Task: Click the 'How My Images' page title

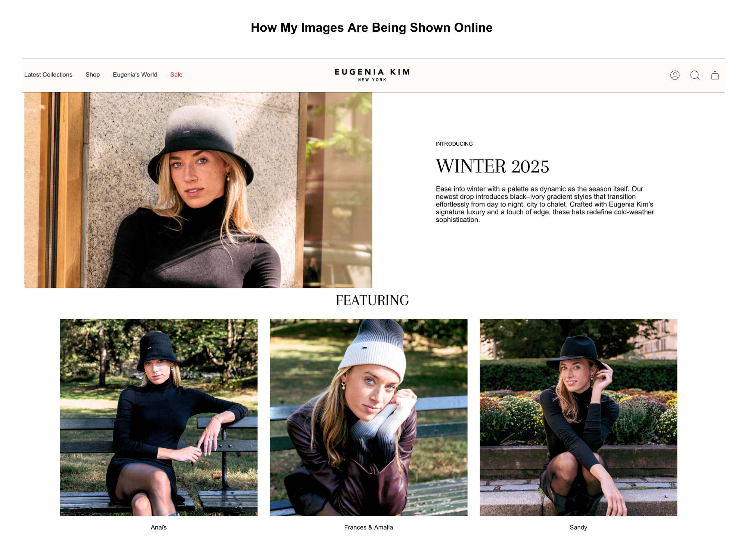Action: click(x=372, y=28)
